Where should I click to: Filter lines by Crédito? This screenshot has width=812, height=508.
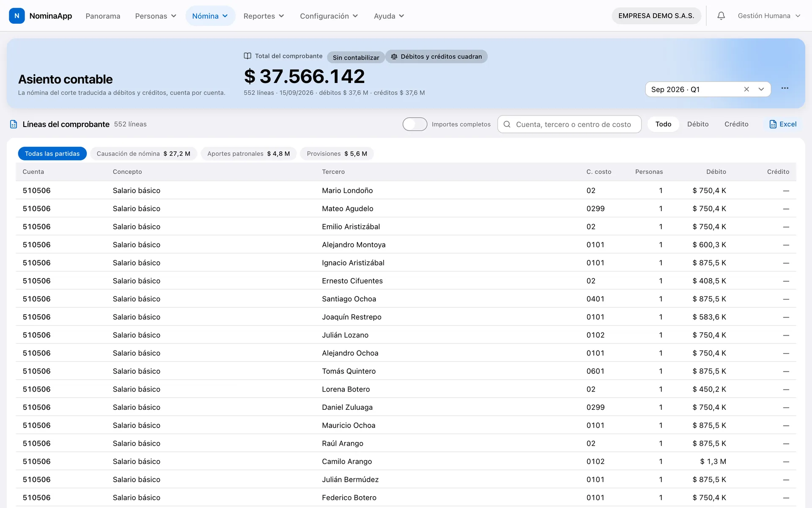pyautogui.click(x=736, y=124)
